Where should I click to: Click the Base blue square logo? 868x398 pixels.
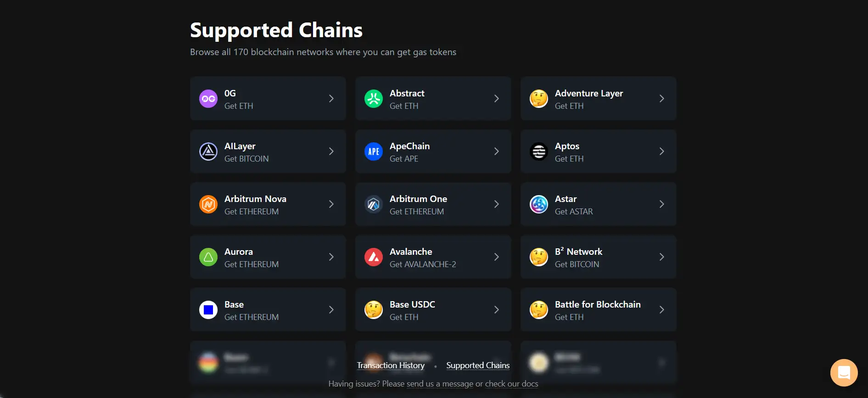point(208,310)
